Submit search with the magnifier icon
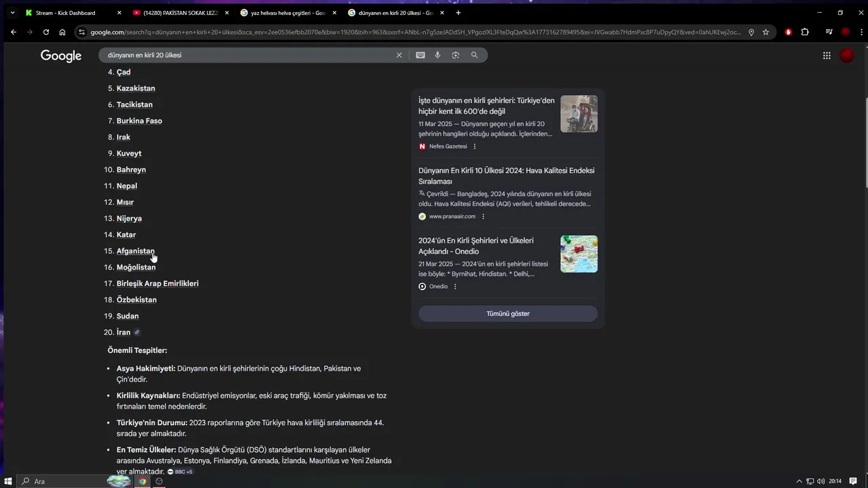This screenshot has height=488, width=868. 474,55
